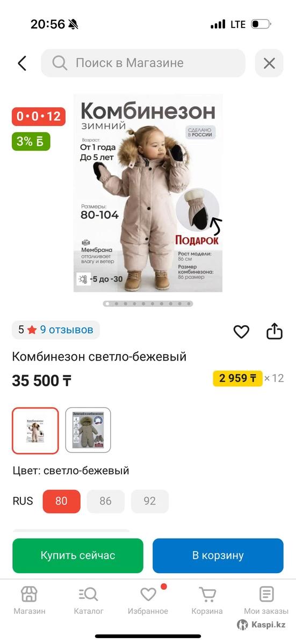Go to Избранное heart tab
The width and height of the screenshot is (296, 644).
(148, 601)
